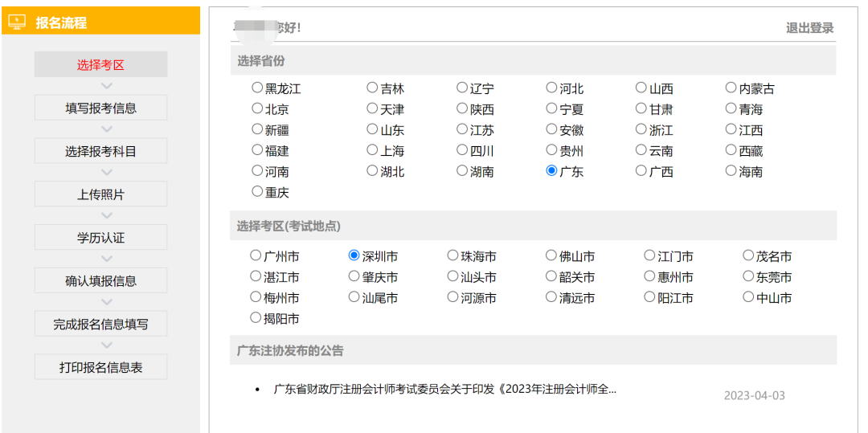Viewport: 868px width, 433px height.
Task: Go to the 确认填报信息 step
Action: pos(100,281)
